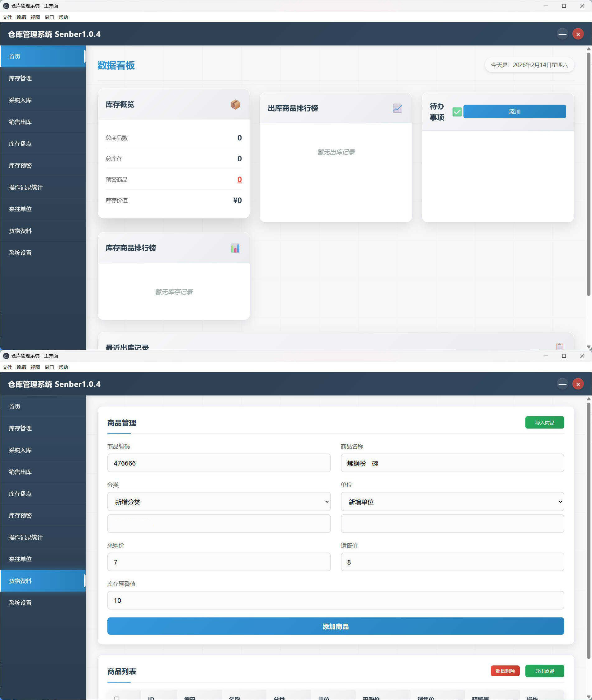Click the blue 添加 button in 待办事项
This screenshot has height=700, width=592.
514,111
